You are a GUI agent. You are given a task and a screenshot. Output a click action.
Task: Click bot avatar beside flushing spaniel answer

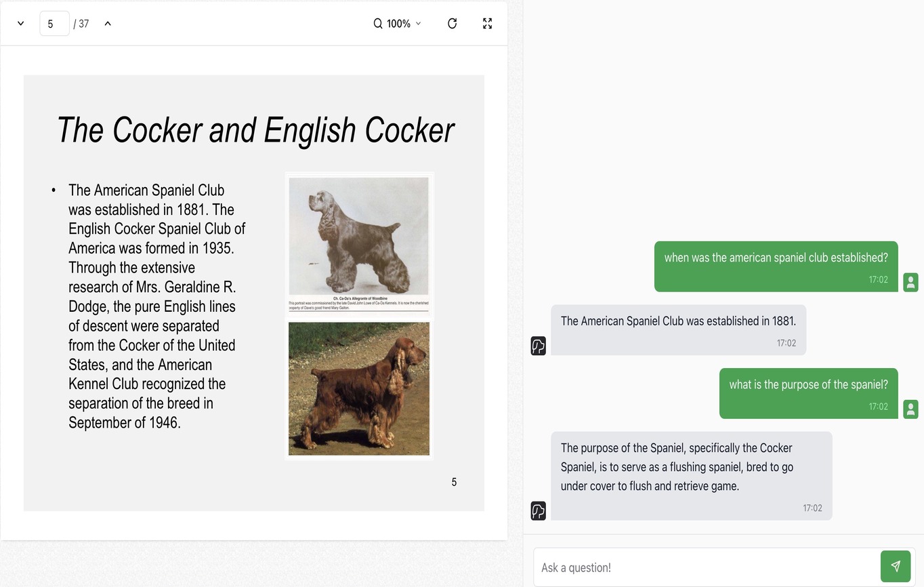pyautogui.click(x=539, y=511)
